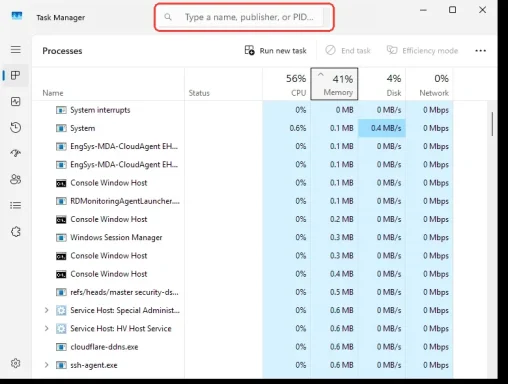Select the System interrupts row

243,110
